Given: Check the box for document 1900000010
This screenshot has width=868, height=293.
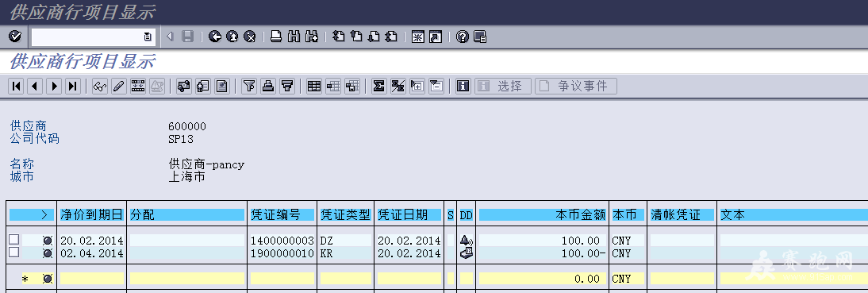Looking at the screenshot, I should (x=13, y=252).
